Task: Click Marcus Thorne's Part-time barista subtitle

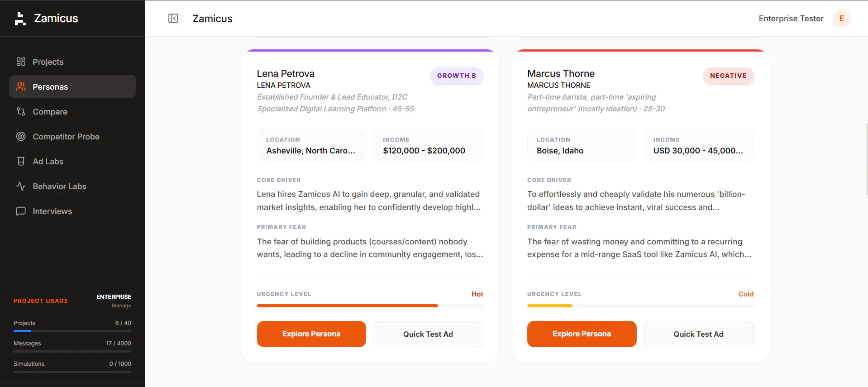Action: pyautogui.click(x=596, y=103)
